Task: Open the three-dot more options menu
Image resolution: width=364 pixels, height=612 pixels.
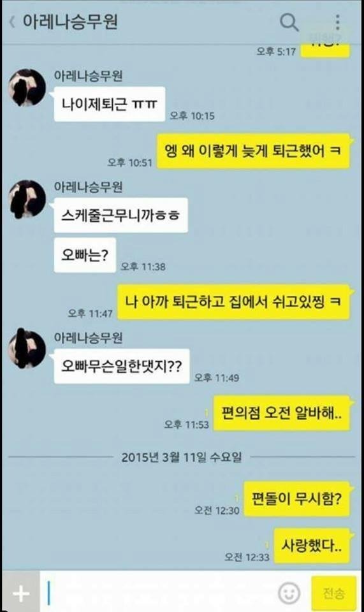Action: (337, 22)
